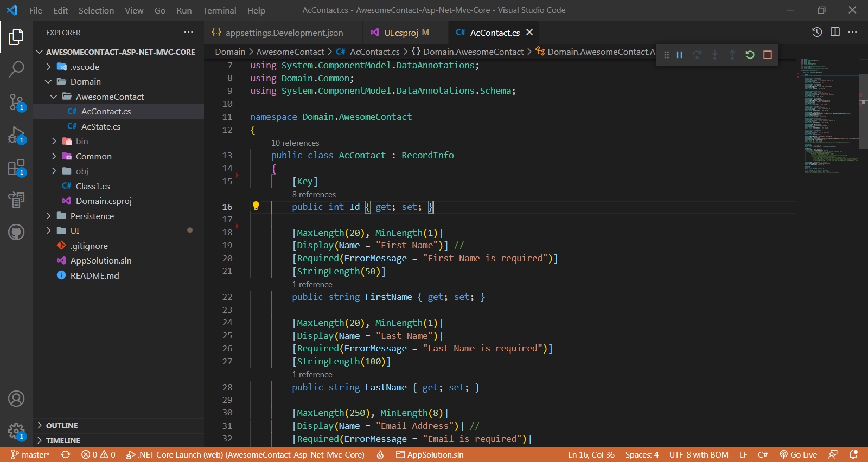Open AcState.cs in the explorer
This screenshot has width=868, height=462.
pyautogui.click(x=118, y=126)
